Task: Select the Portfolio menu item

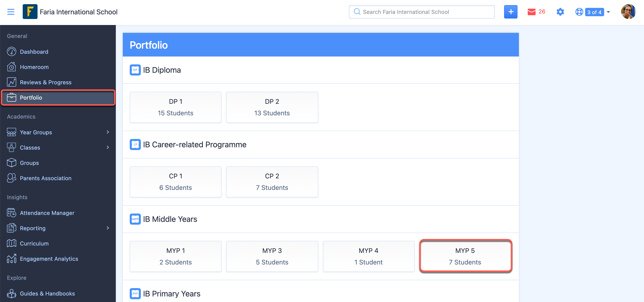Action: pyautogui.click(x=58, y=98)
